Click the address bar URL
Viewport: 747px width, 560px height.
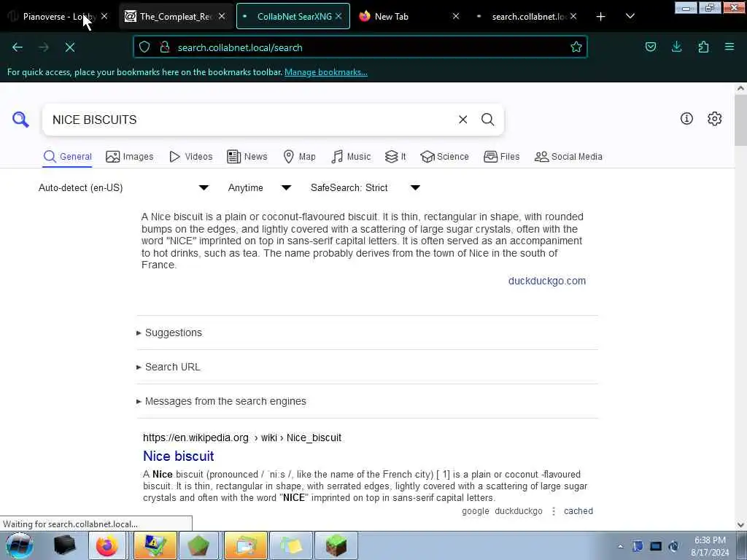240,47
